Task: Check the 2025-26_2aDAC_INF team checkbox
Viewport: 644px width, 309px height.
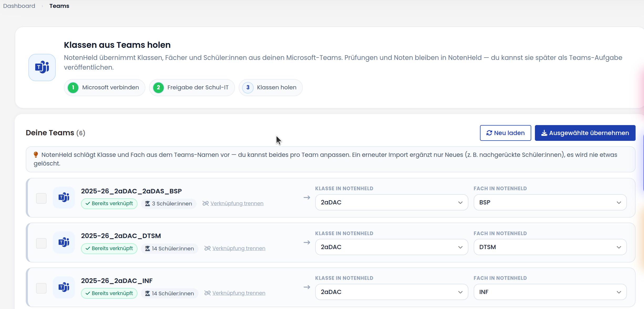Action: click(41, 288)
